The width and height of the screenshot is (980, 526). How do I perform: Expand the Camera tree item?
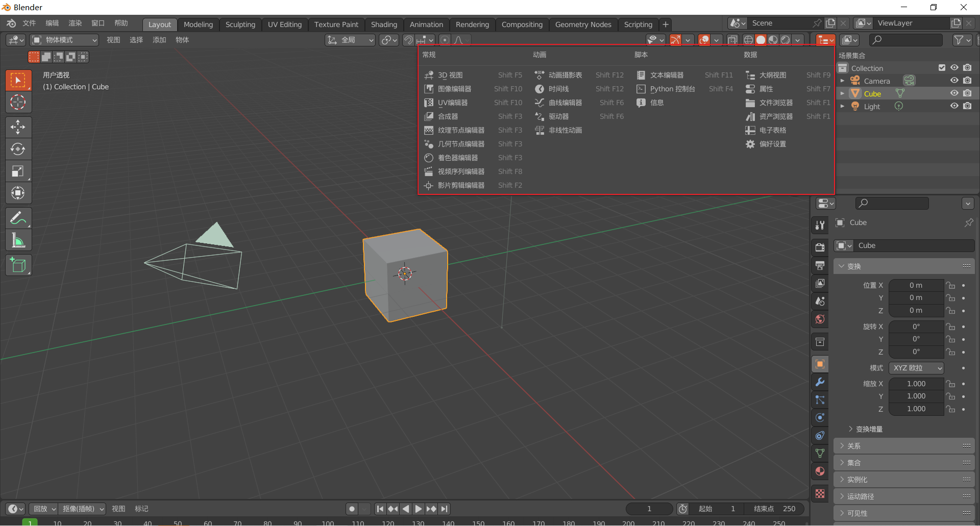842,81
